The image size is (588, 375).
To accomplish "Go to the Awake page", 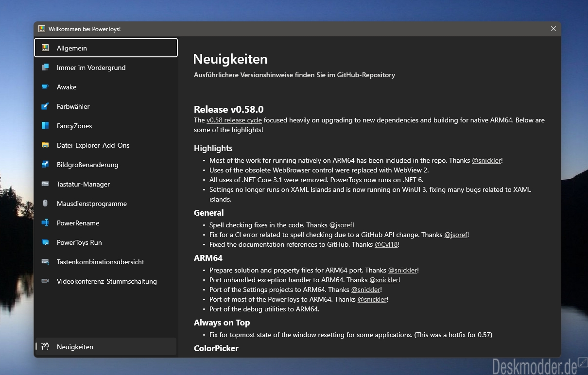I will [106, 87].
